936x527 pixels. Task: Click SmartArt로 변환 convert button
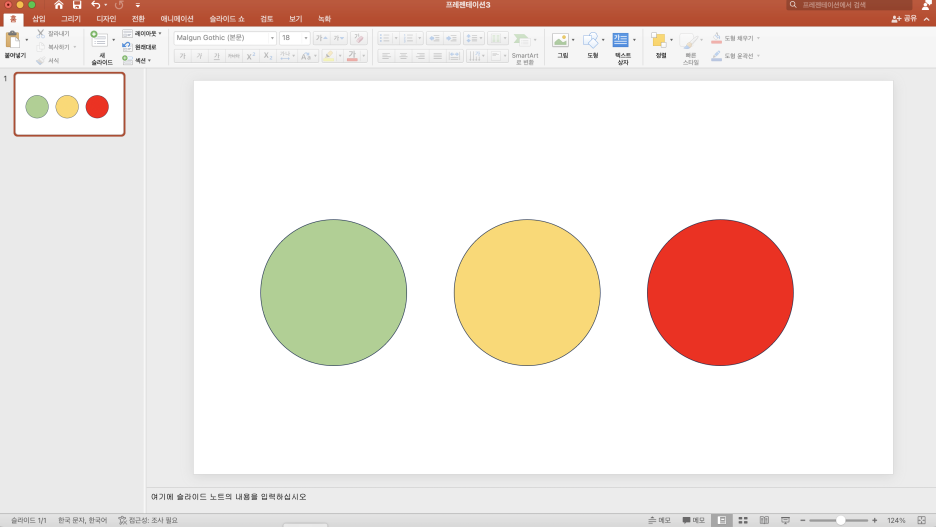tap(525, 48)
